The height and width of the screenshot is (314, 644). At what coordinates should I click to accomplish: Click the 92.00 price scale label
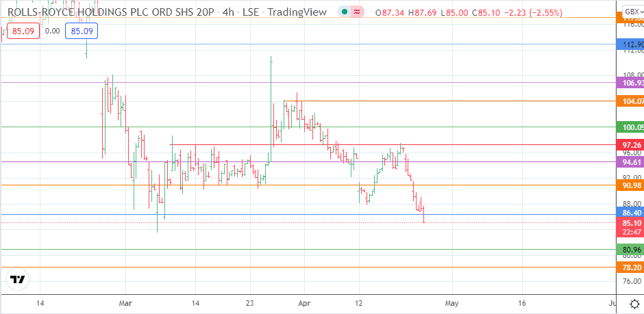click(x=632, y=178)
